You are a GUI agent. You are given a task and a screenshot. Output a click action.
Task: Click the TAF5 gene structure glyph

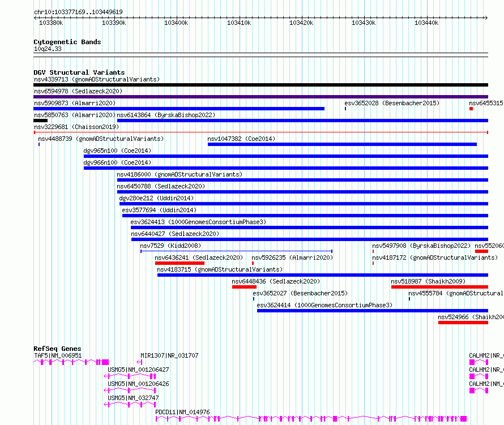click(71, 362)
